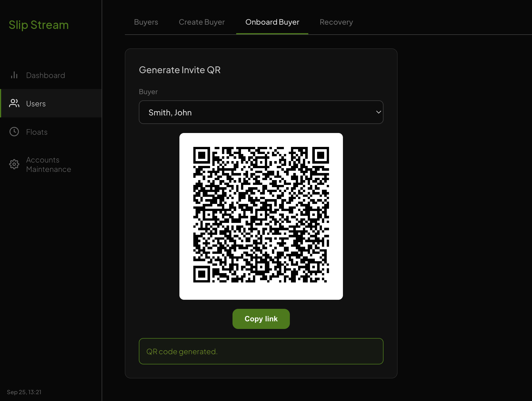Switch to the Buyers tab
This screenshot has height=401, width=532.
(x=146, y=22)
